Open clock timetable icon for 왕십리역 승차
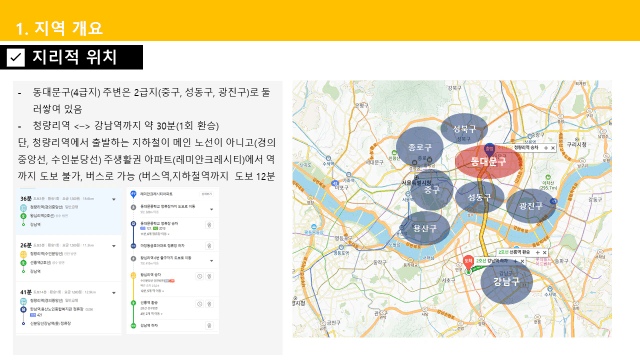The height and width of the screenshot is (360, 640). [x=200, y=276]
